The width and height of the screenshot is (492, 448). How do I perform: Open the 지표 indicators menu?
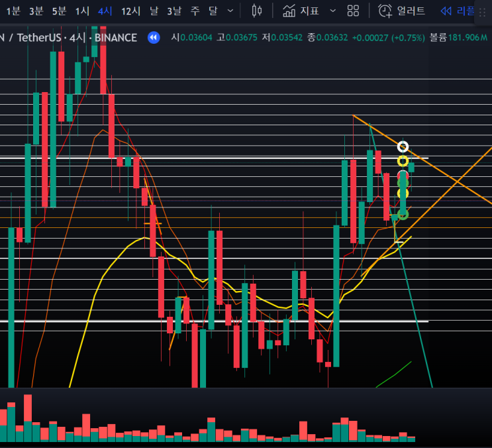point(301,11)
